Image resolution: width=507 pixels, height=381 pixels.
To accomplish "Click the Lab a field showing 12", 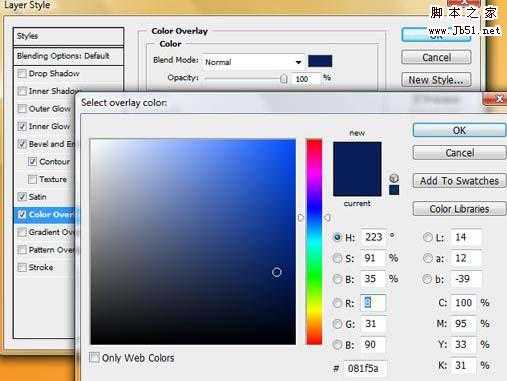I will (x=466, y=258).
